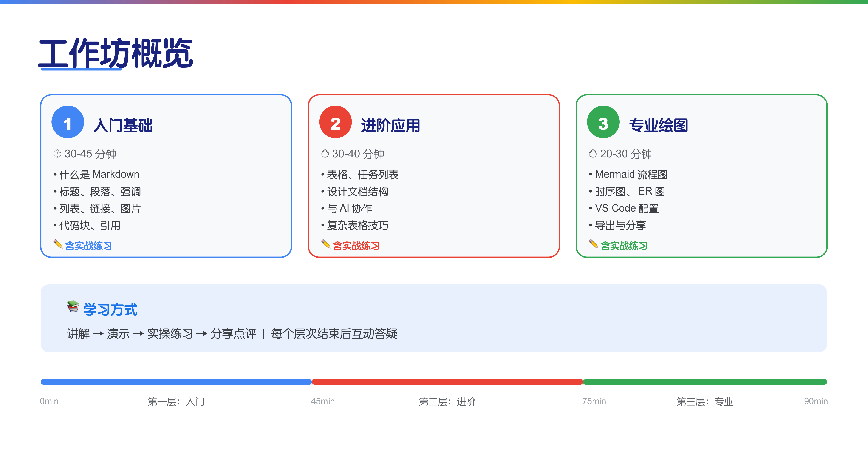Click the VS Code 配置 bullet
Screen dimensions: 868x456
click(624, 209)
